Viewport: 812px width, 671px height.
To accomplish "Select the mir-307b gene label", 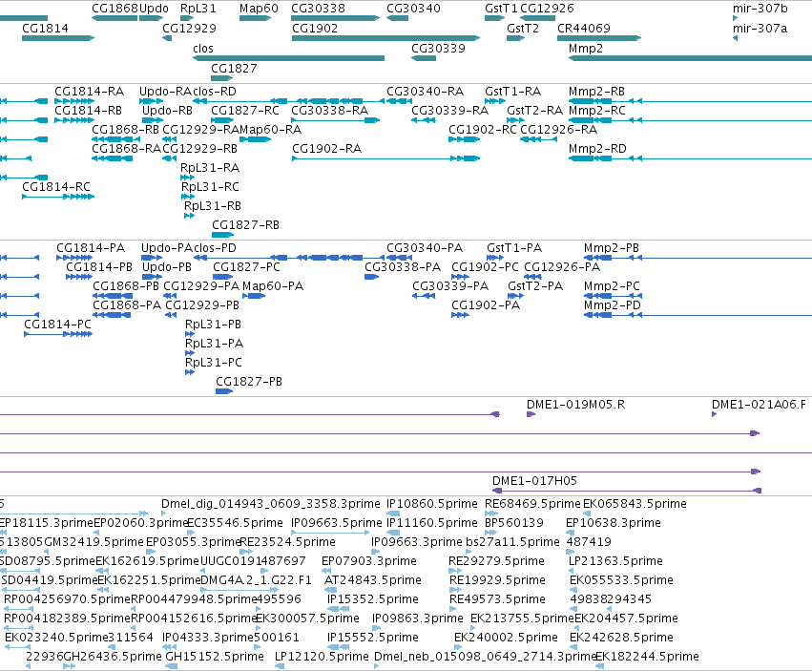I will [x=760, y=9].
